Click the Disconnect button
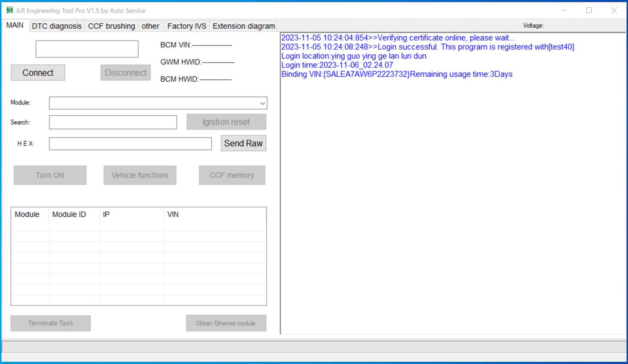The width and height of the screenshot is (628, 364). [126, 73]
